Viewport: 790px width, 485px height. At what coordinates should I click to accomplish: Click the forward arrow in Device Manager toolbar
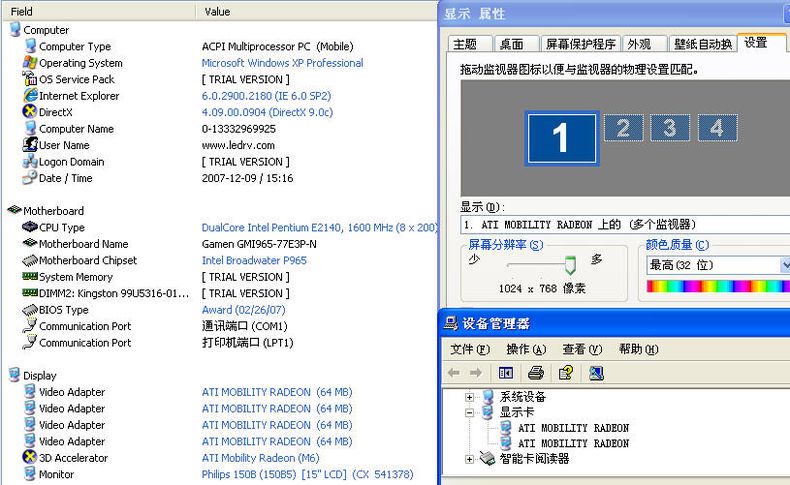(476, 373)
